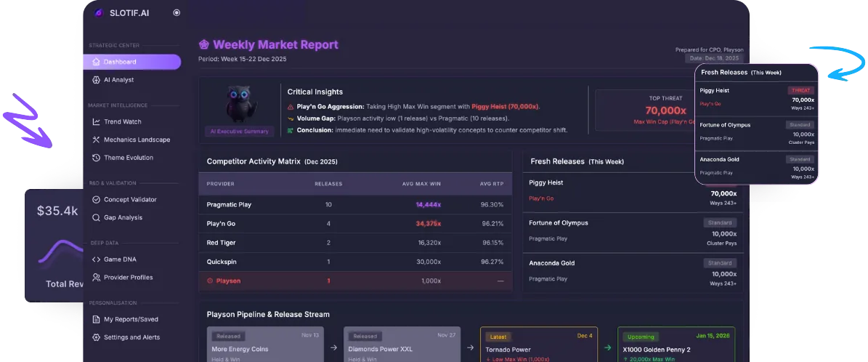Click the $35.4k Total Revenue card
868x362 pixels.
click(54, 246)
